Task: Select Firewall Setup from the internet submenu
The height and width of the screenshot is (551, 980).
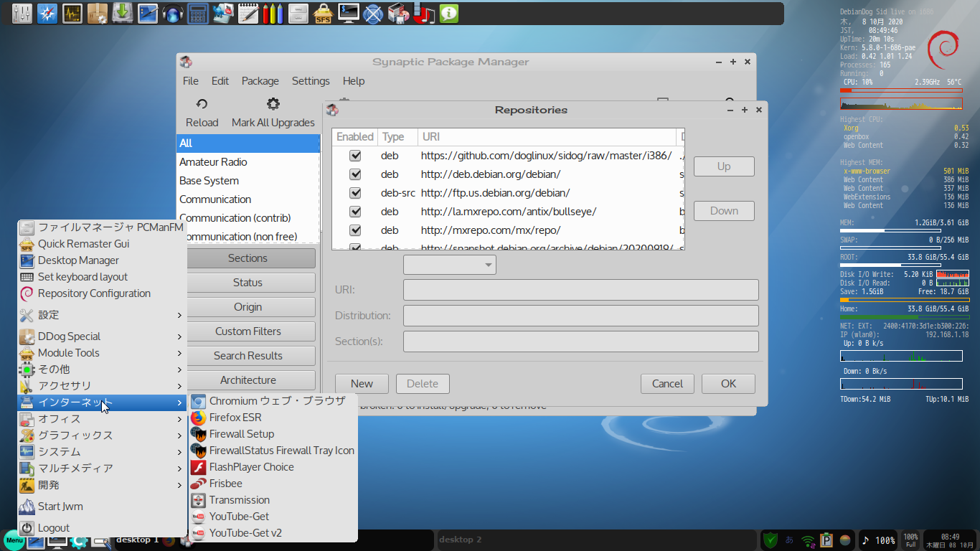Action: (x=273, y=434)
